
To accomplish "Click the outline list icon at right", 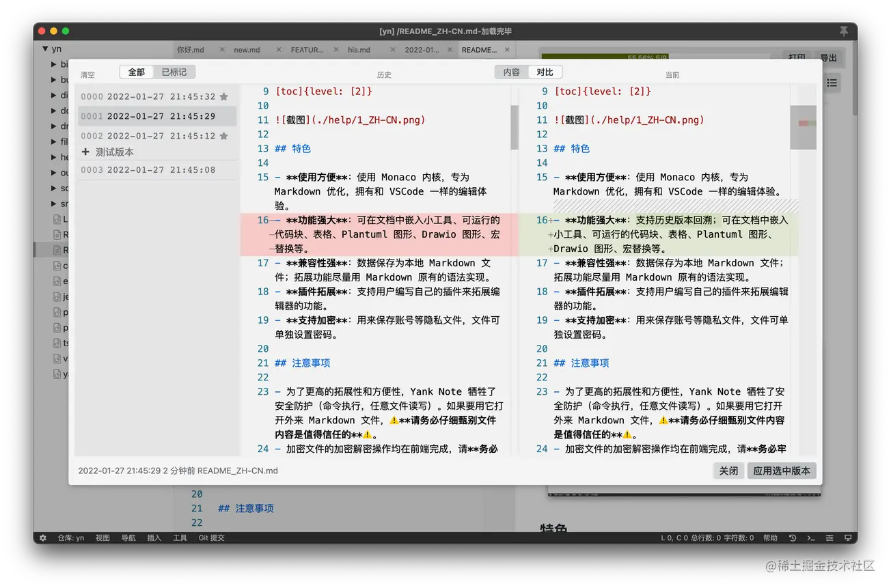I will tap(832, 83).
